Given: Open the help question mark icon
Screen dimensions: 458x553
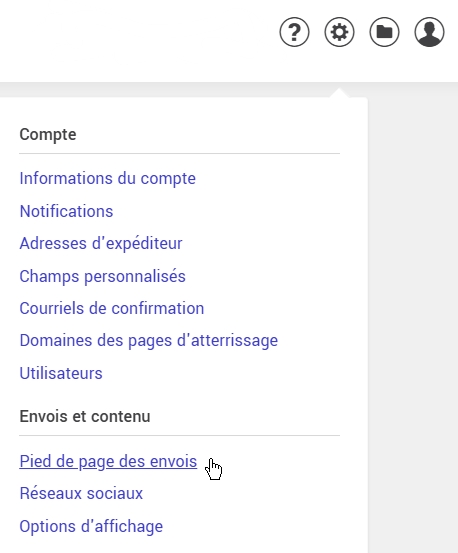Looking at the screenshot, I should point(294,32).
